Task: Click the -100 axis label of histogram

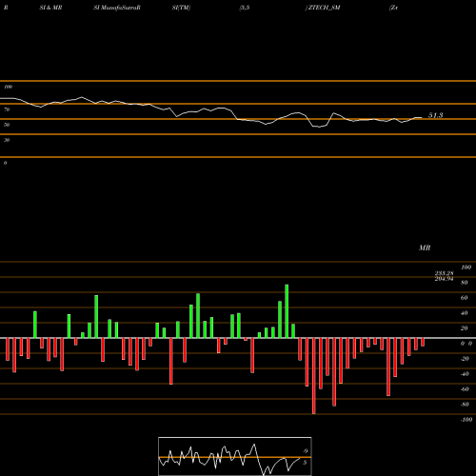Action: [466, 420]
